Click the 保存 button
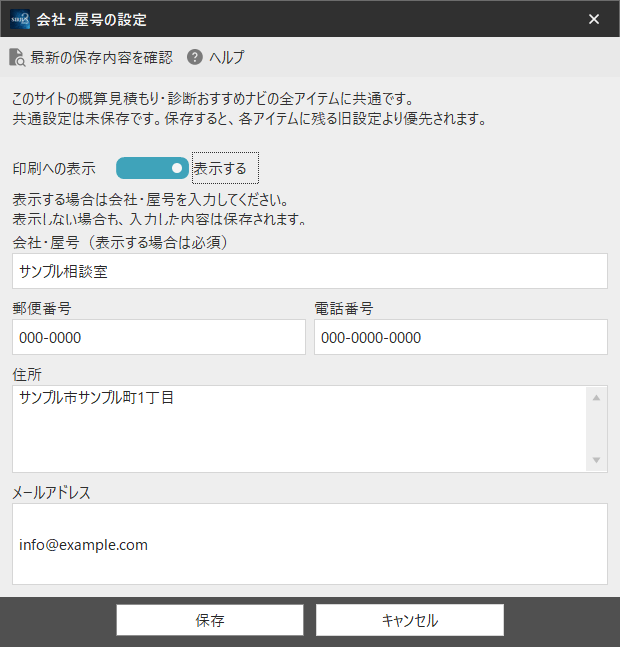The height and width of the screenshot is (647, 620). (x=210, y=620)
